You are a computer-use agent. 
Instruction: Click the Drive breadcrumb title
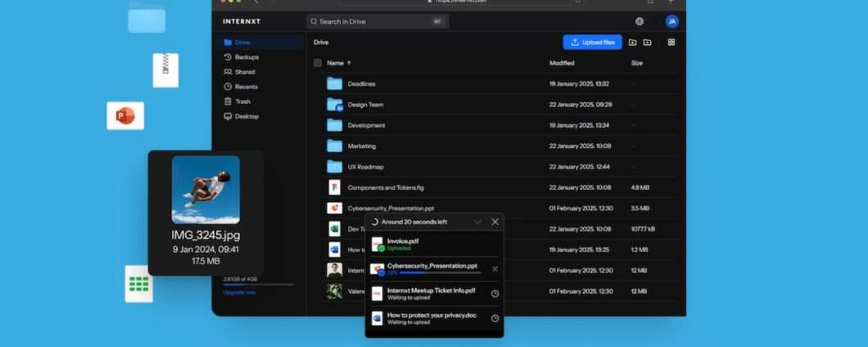(321, 42)
